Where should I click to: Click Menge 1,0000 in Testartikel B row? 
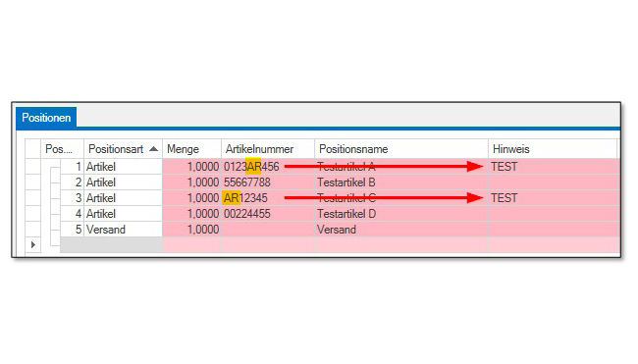(x=191, y=182)
